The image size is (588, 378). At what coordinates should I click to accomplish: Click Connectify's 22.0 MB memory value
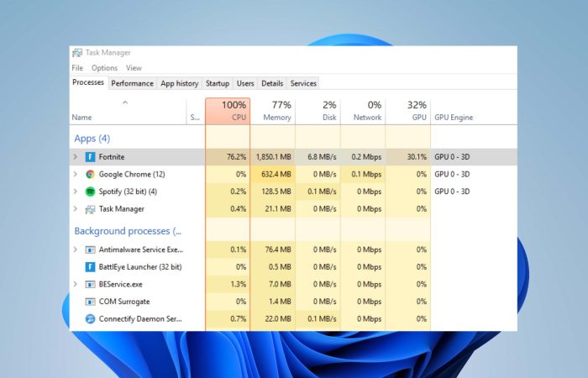[x=278, y=318]
